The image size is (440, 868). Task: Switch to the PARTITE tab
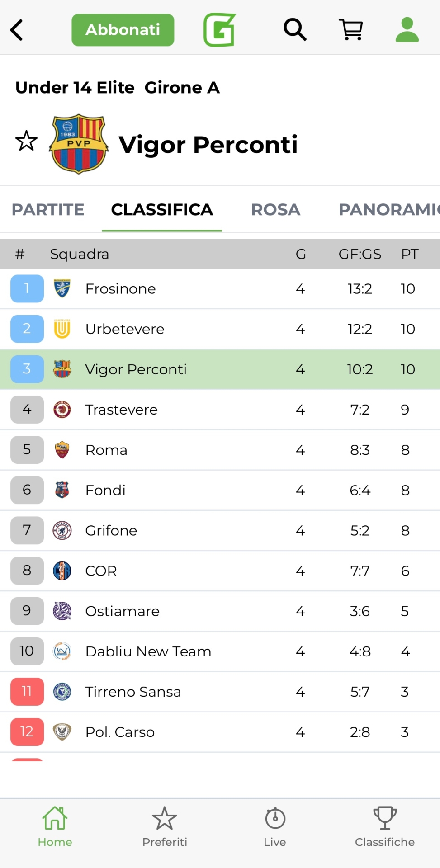tap(48, 210)
